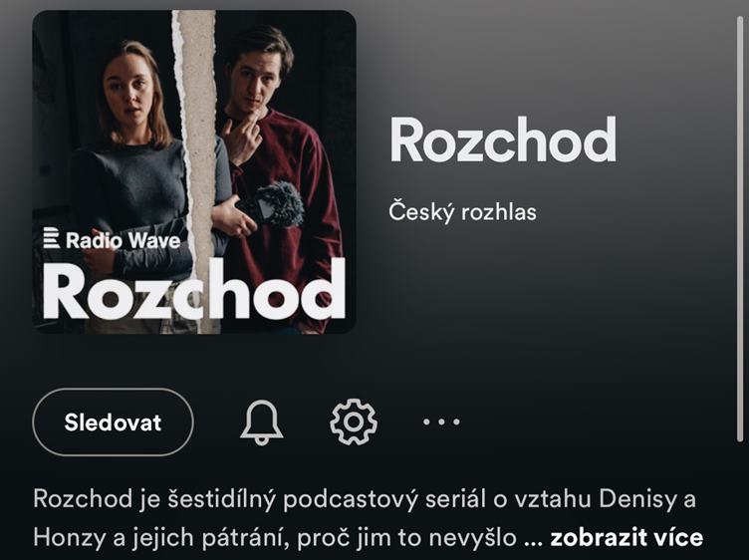The image size is (749, 560).
Task: Select the large Rozchod podcast title
Action: click(x=503, y=140)
